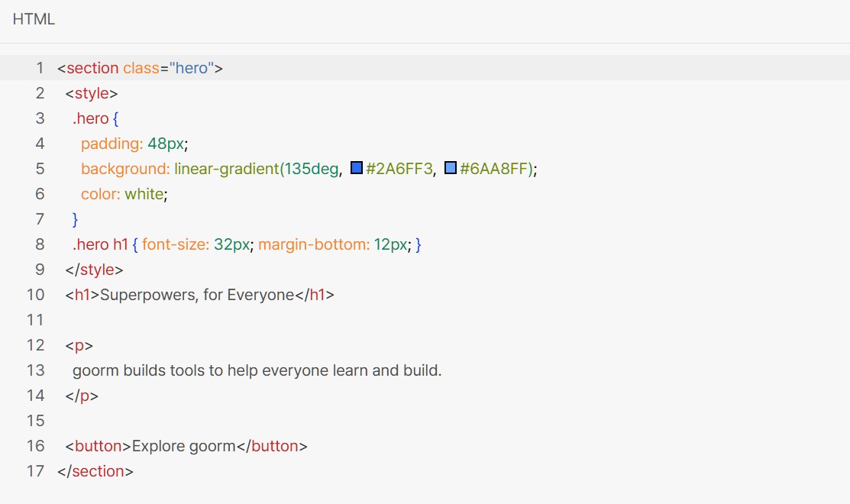This screenshot has height=504, width=850.
Task: Click the padding property name
Action: [x=112, y=144]
